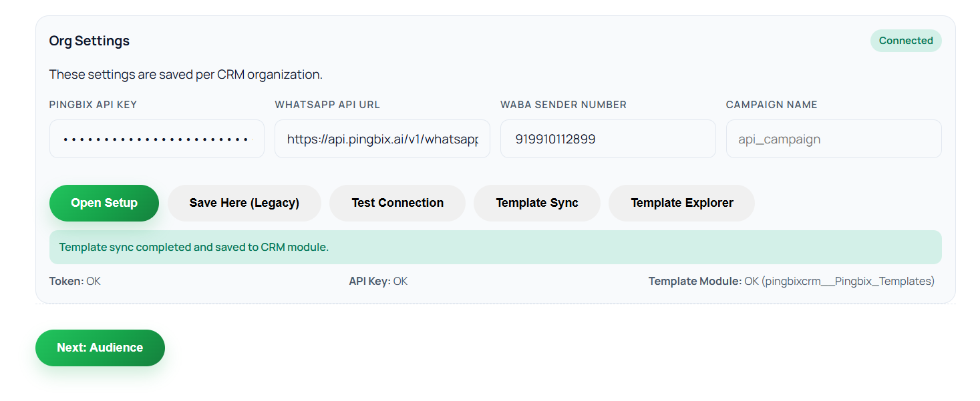Click the Template Module status text
Image resolution: width=980 pixels, height=401 pixels.
click(791, 282)
